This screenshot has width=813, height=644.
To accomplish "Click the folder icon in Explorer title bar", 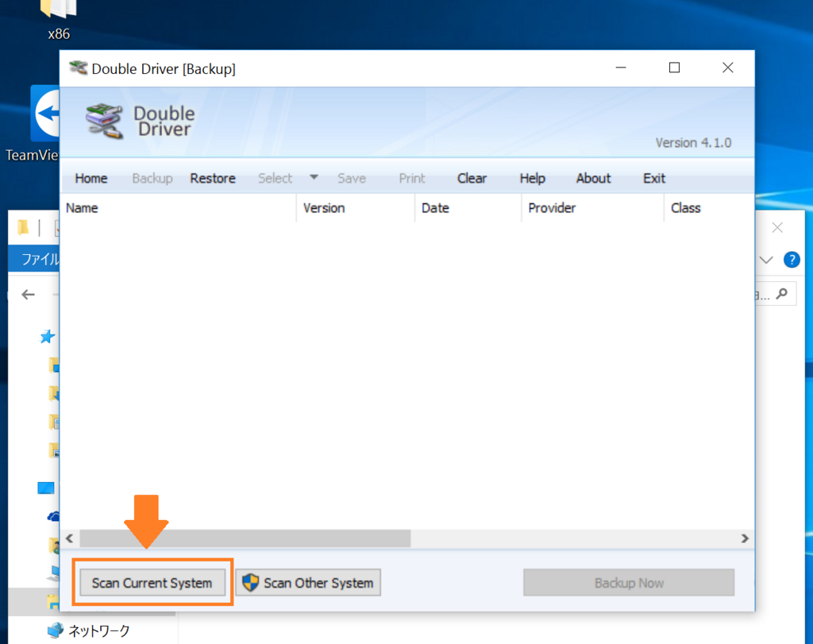I will [x=23, y=228].
